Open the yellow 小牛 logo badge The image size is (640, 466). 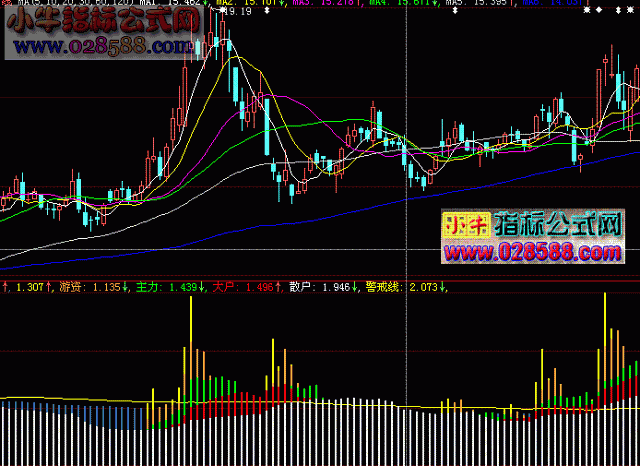[464, 226]
